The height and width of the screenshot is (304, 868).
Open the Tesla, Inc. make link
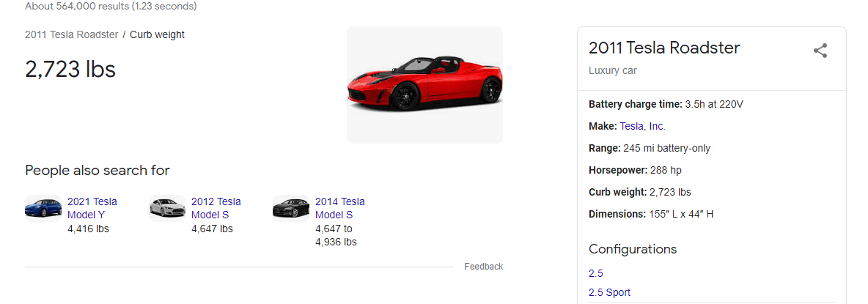tap(642, 126)
